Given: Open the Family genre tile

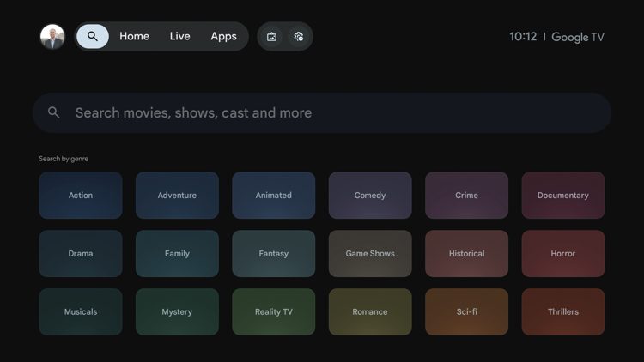Looking at the screenshot, I should 177,254.
